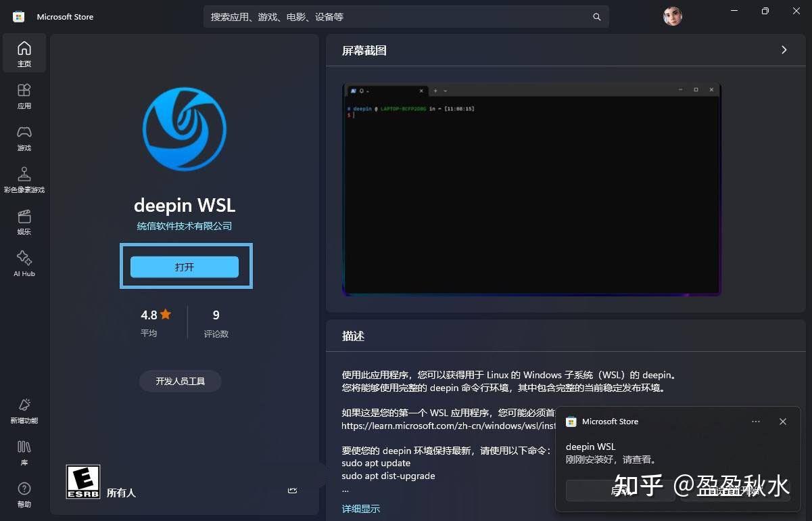Click the search input field at top
This screenshot has width=812, height=521.
pos(406,16)
